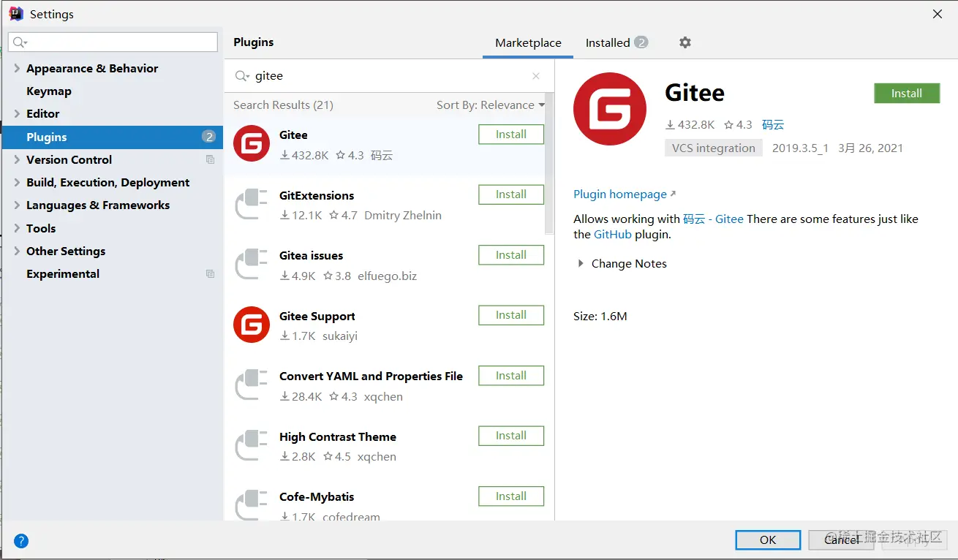The image size is (958, 560).
Task: Click the High Contrast Theme plugin icon
Action: [x=252, y=445]
